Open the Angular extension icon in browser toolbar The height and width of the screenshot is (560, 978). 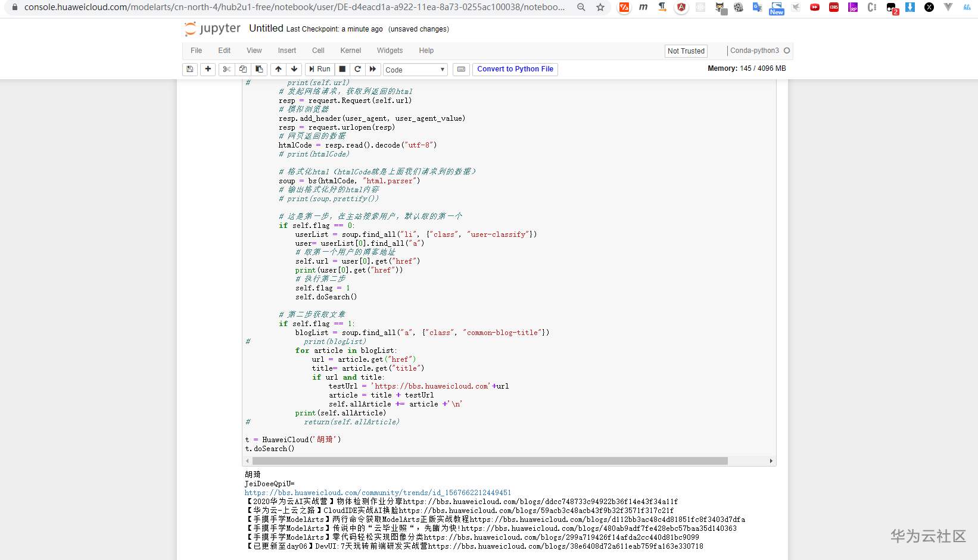click(x=681, y=7)
